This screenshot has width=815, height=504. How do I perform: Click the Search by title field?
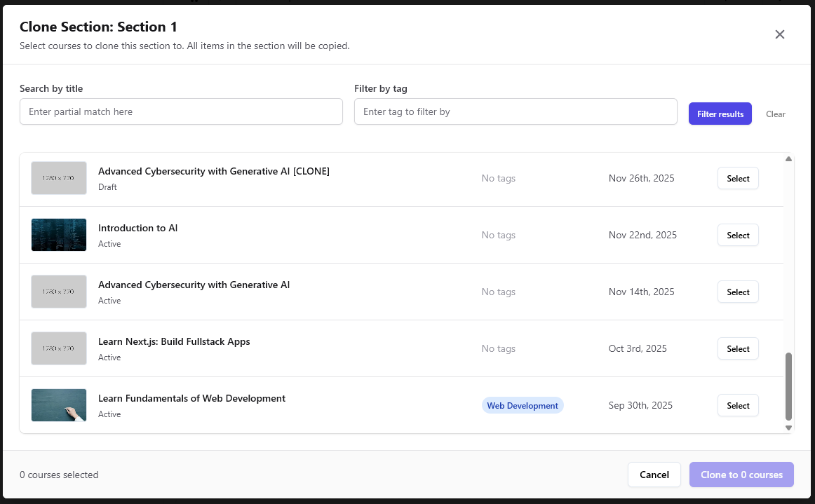181,111
